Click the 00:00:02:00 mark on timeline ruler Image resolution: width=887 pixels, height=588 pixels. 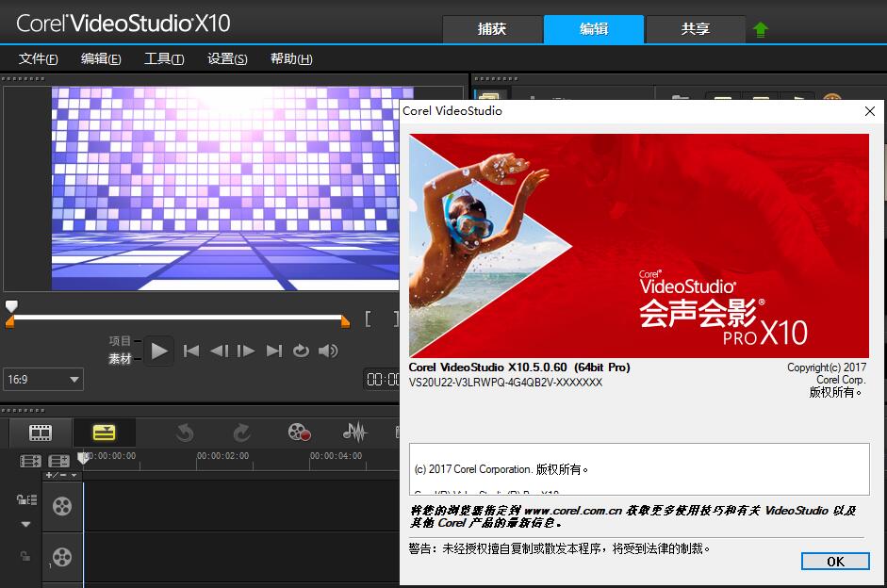[222, 456]
